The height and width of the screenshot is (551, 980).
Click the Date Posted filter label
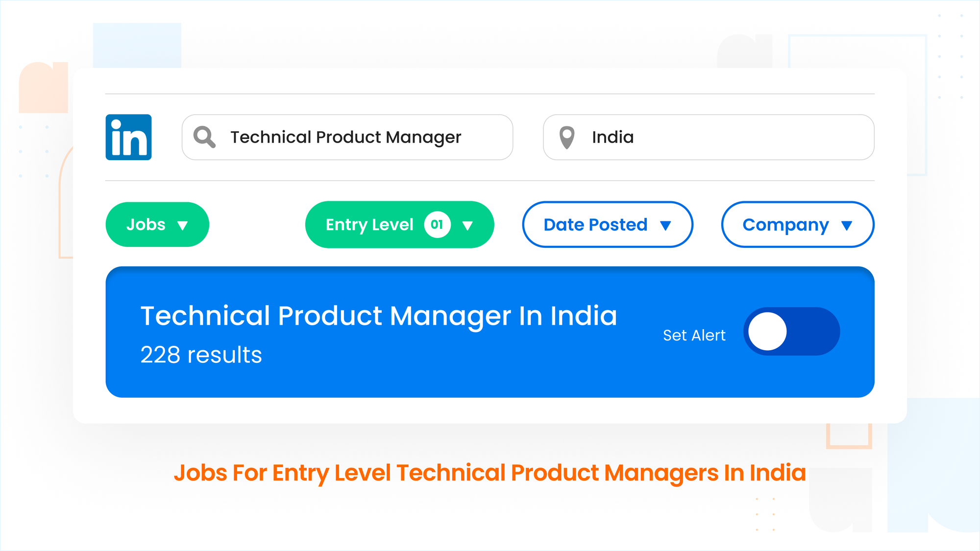click(595, 225)
